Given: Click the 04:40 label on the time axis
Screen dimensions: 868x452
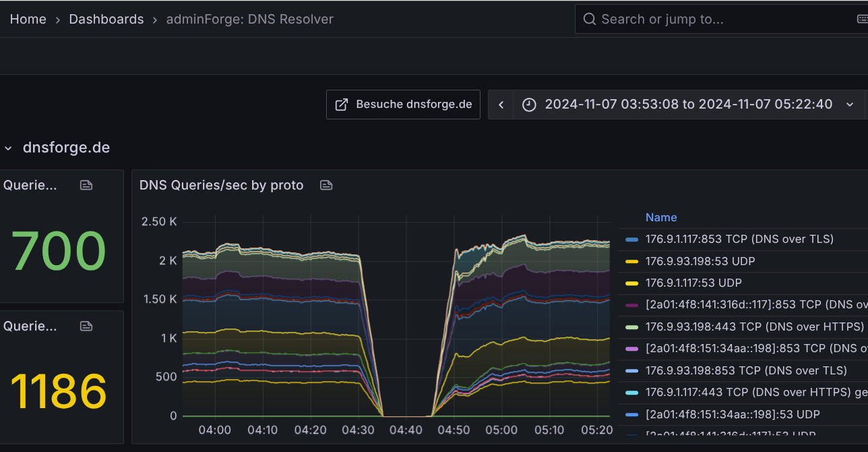Looking at the screenshot, I should (406, 430).
